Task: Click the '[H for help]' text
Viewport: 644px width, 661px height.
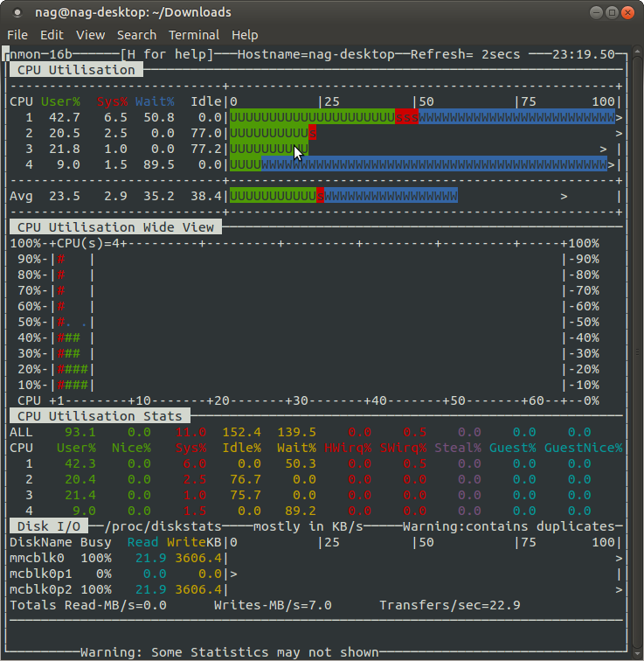Action: pos(167,54)
